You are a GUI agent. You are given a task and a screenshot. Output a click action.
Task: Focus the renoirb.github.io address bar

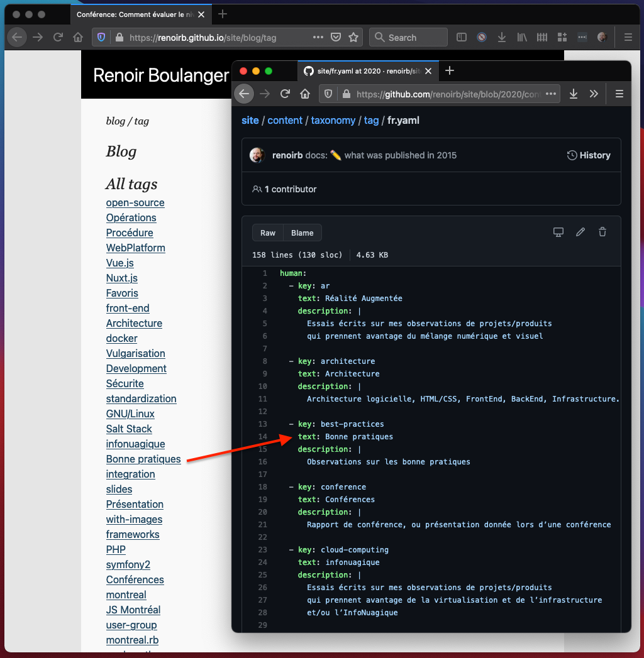click(227, 37)
